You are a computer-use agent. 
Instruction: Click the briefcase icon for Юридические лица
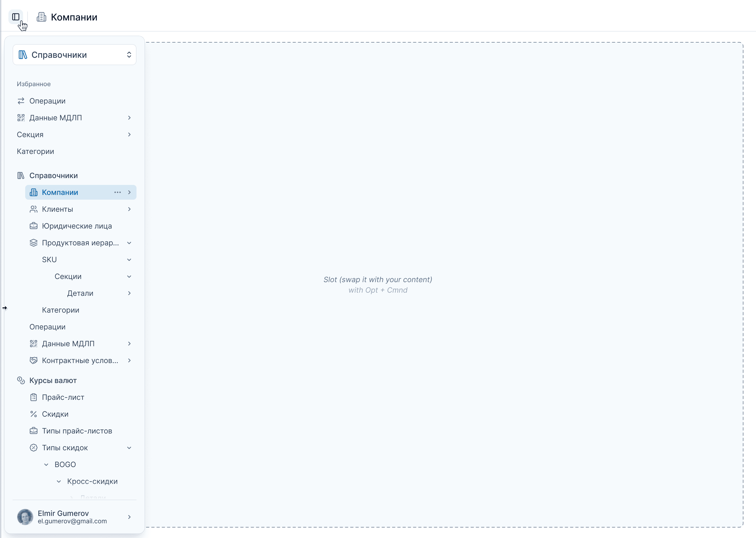pyautogui.click(x=33, y=226)
